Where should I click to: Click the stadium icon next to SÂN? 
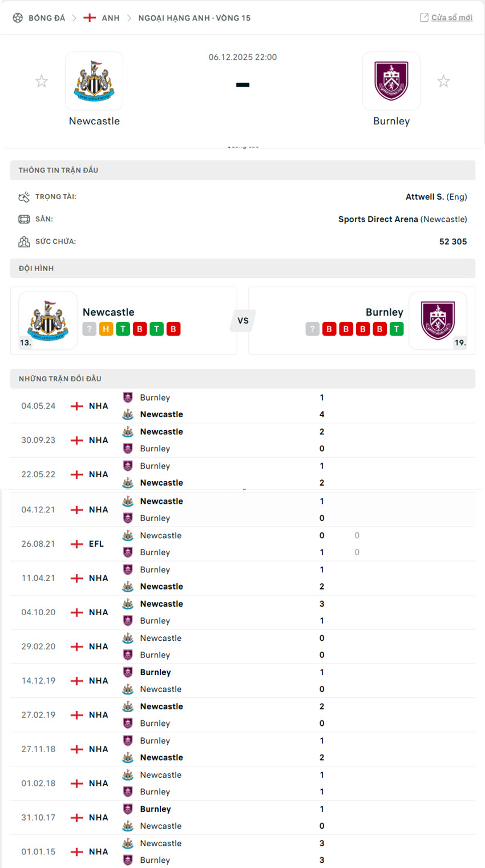pyautogui.click(x=23, y=219)
